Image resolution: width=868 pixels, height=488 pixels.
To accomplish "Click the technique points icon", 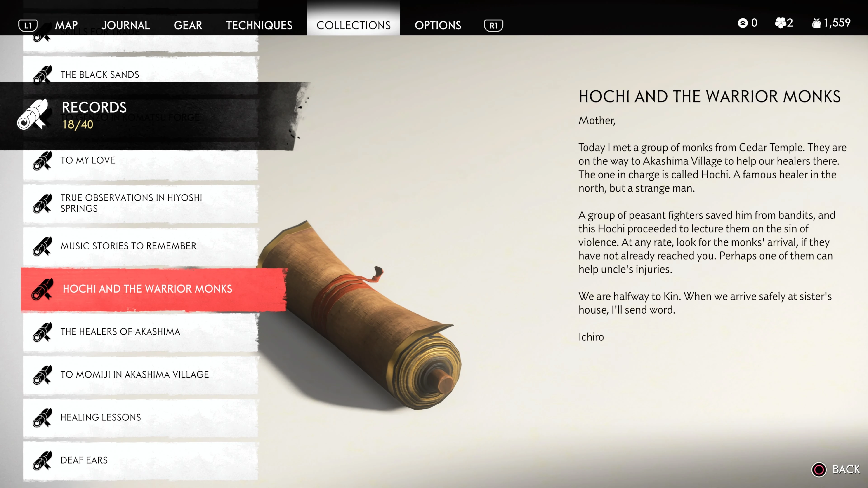I will pyautogui.click(x=743, y=23).
